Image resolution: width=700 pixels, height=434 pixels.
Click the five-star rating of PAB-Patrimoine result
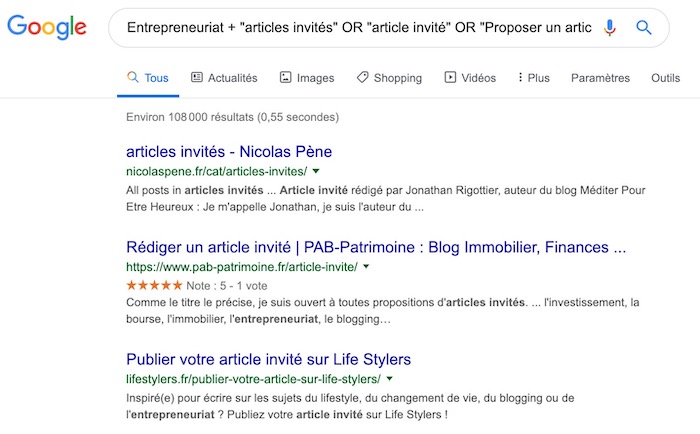tap(156, 285)
